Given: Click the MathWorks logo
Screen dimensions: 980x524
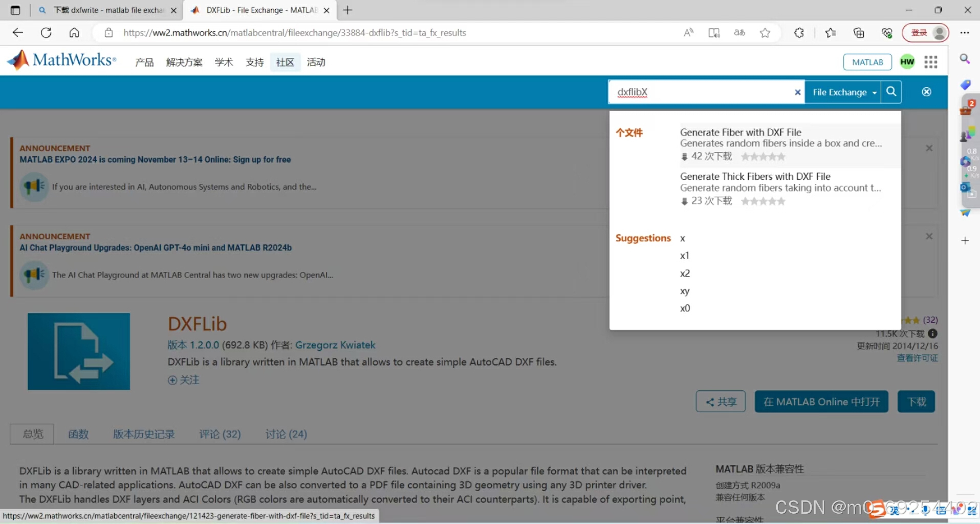Looking at the screenshot, I should pos(62,60).
